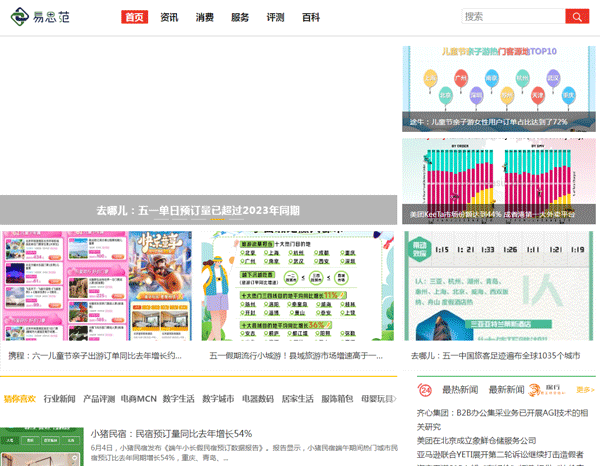The image size is (600, 466).
Task: Open 美团KeeTa market share chart card
Action: [x=499, y=181]
